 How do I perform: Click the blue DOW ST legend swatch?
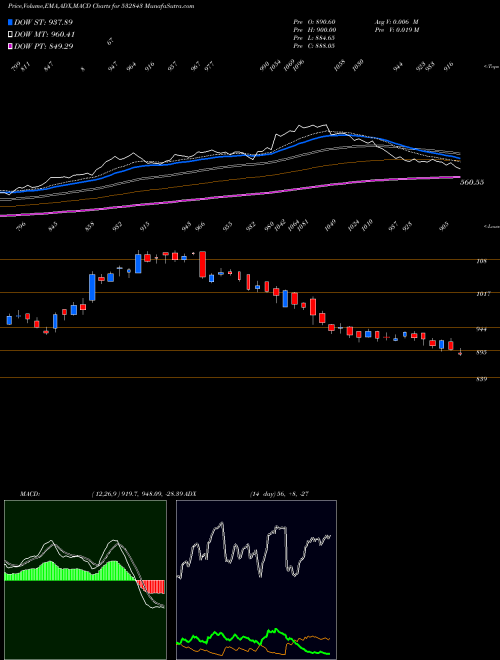pos(11,22)
